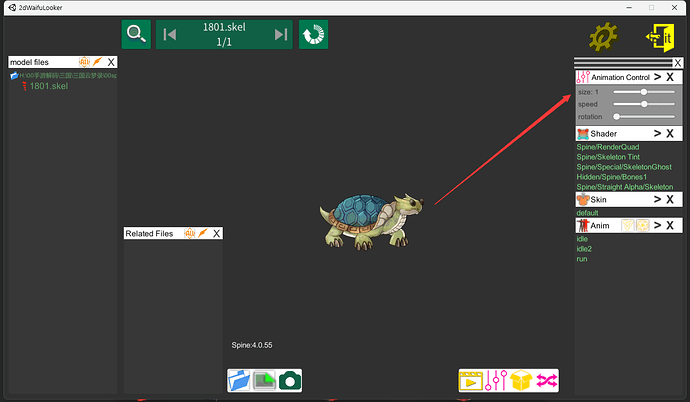Select the Spine/RenderQuad shader
This screenshot has height=402, width=690.
(608, 147)
